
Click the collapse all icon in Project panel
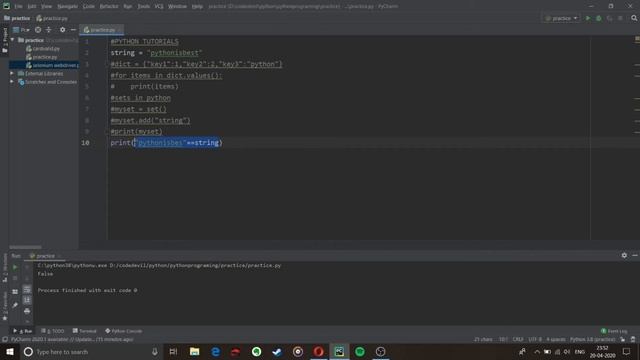(x=49, y=30)
